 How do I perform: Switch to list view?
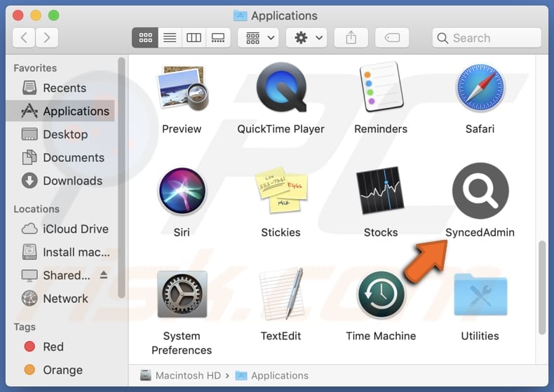point(170,37)
